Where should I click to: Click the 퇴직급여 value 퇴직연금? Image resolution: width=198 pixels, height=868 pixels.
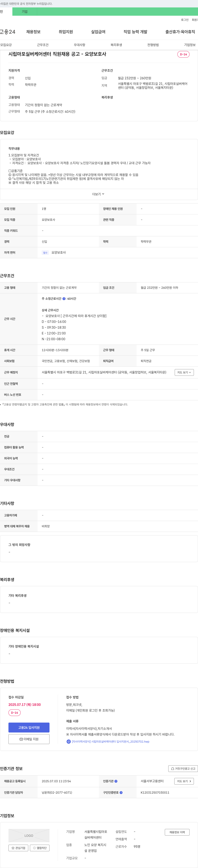[x=146, y=361]
